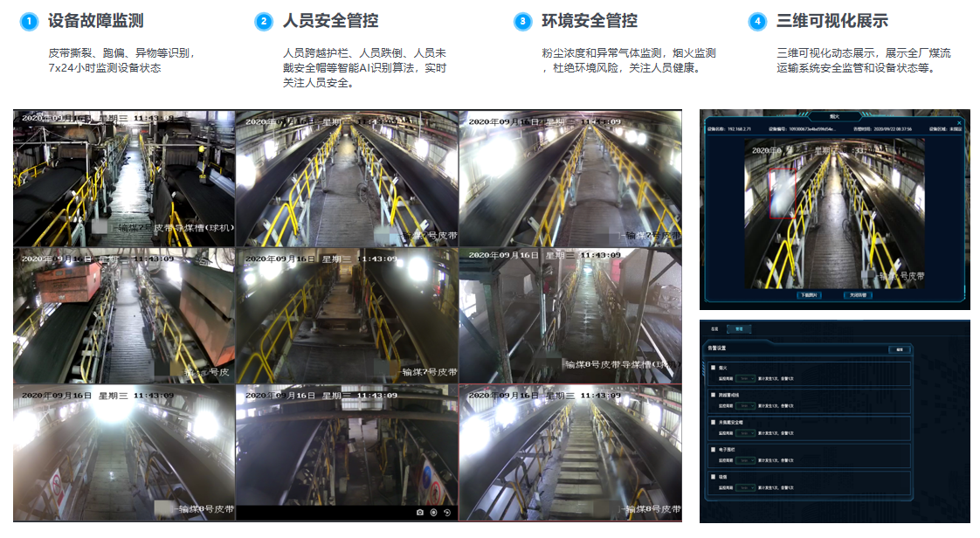Click the number 1 badge beside 设备故障监测
The image size is (980, 538).
coord(29,21)
